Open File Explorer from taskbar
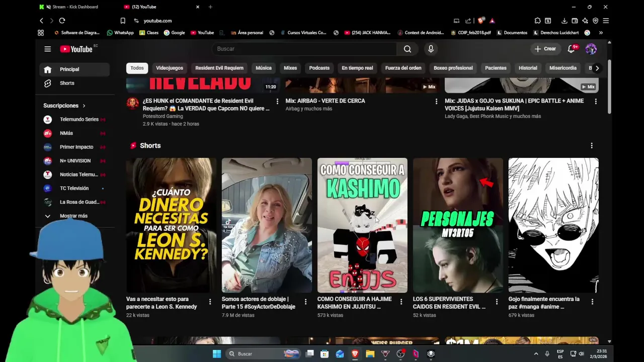644x362 pixels. click(370, 354)
